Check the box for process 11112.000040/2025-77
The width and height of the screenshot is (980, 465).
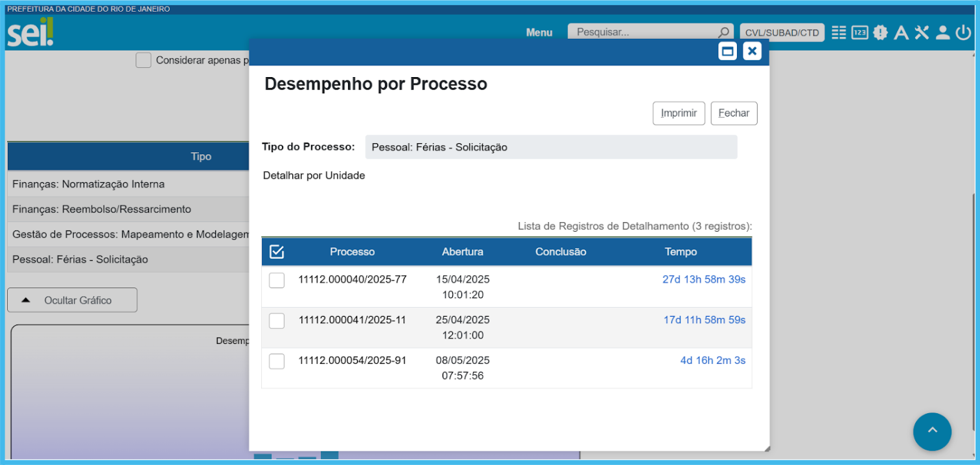point(277,280)
